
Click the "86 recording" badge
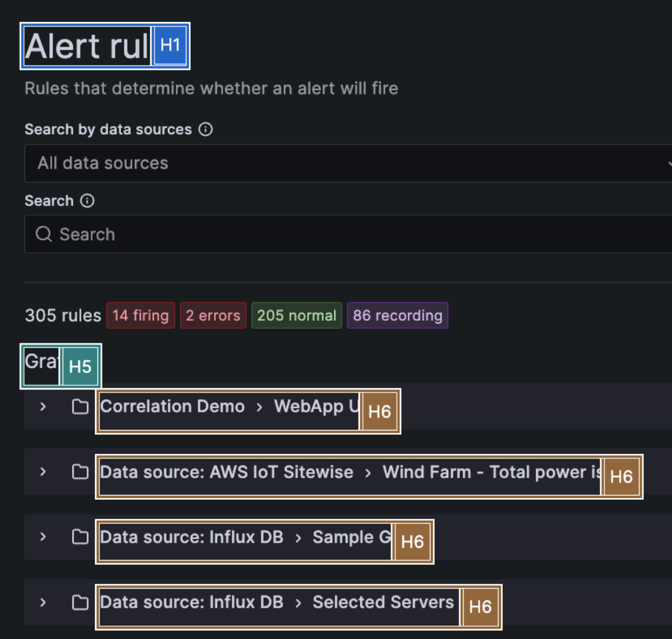397,315
